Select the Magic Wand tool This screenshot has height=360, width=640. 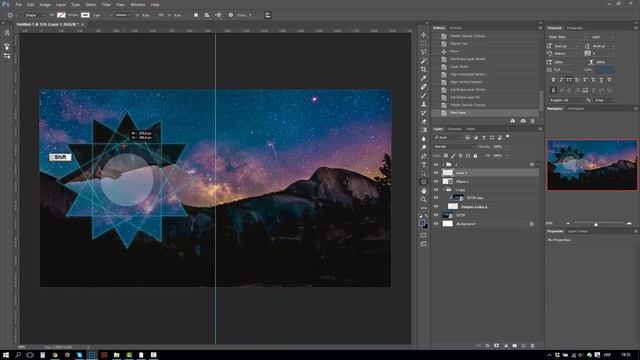click(424, 61)
